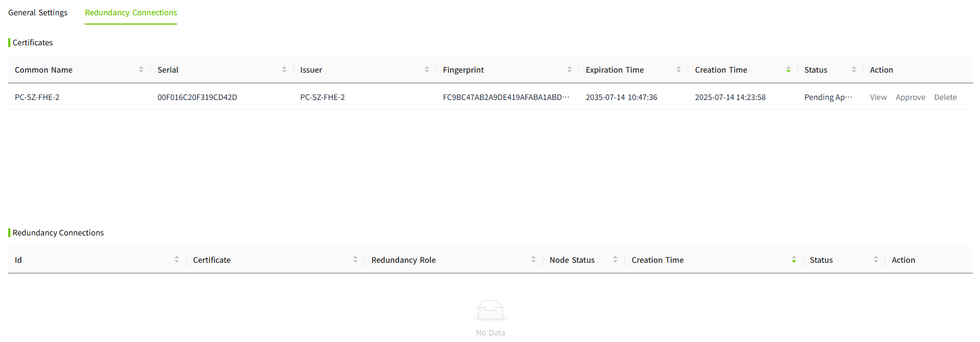Sort redundancy connections by Creation Time
This screenshot has height=342, width=980.
point(794,260)
